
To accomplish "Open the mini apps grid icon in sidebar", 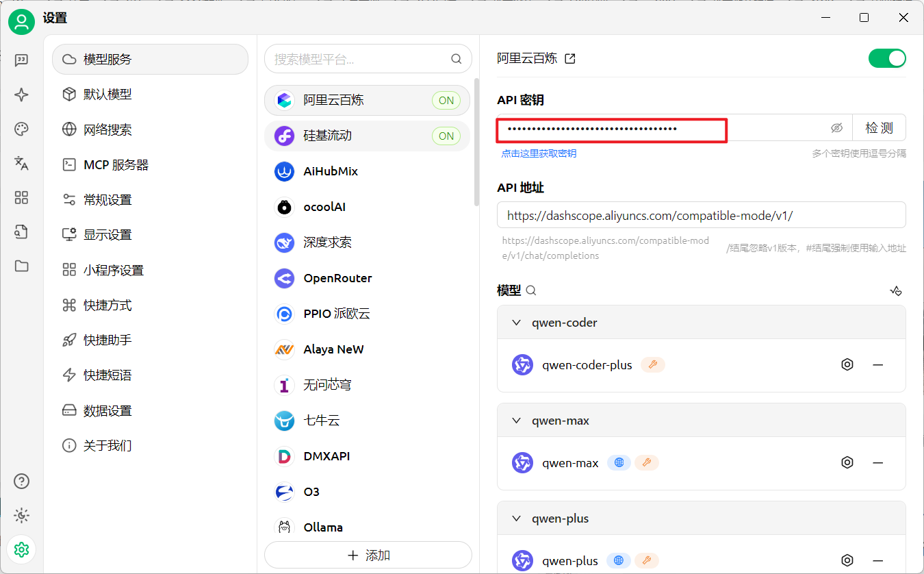I will point(21,198).
